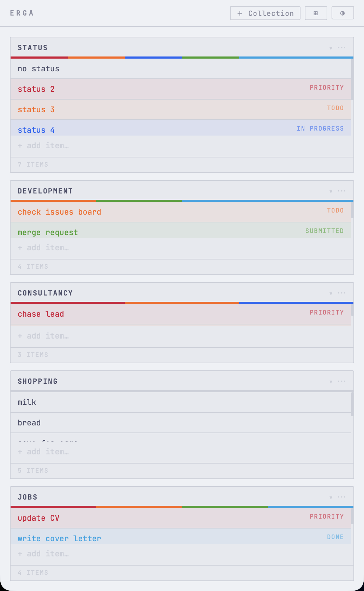
Task: Click the grid layout icon button
Action: [316, 13]
